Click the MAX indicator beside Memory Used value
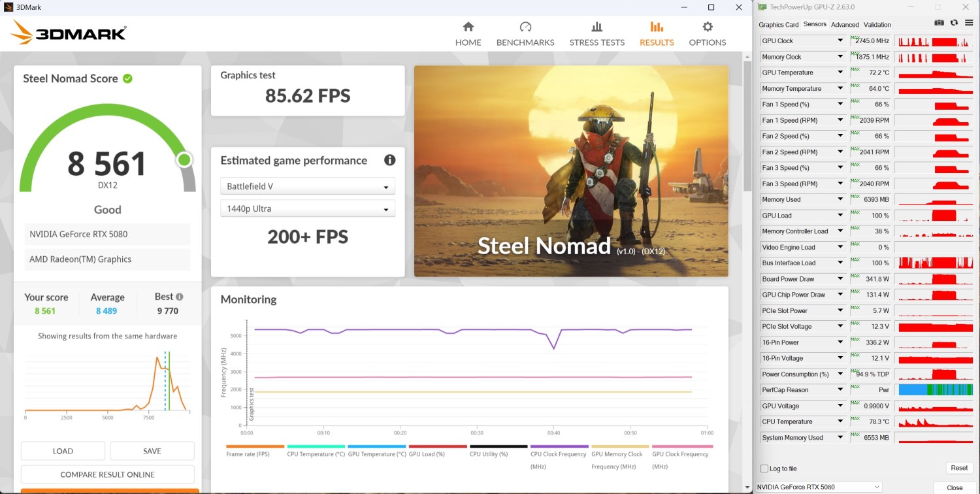This screenshot has height=494, width=980. tap(856, 197)
